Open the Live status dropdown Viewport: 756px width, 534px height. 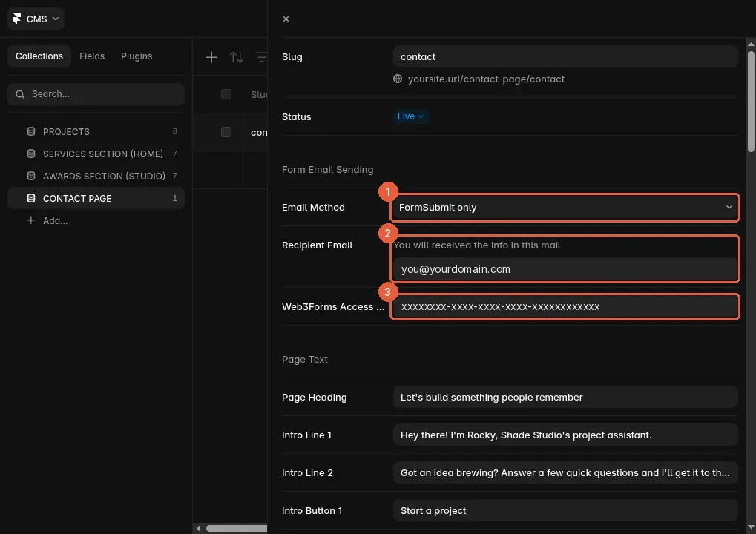410,116
